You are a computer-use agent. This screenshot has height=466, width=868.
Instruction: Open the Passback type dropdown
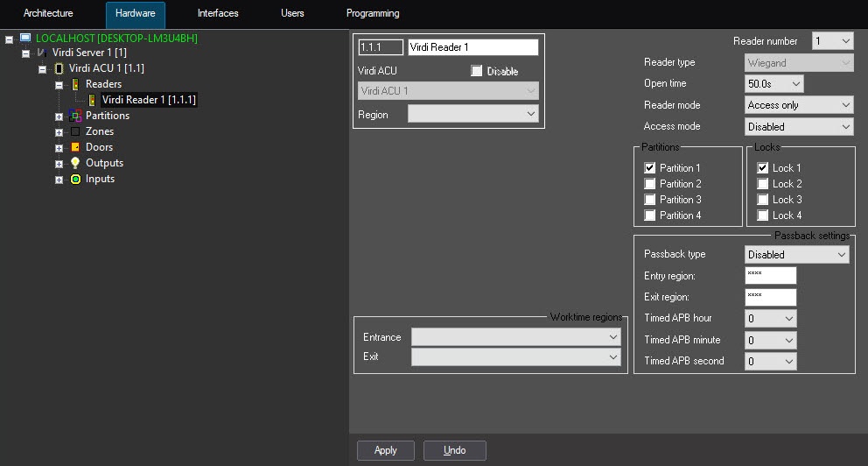pos(796,255)
